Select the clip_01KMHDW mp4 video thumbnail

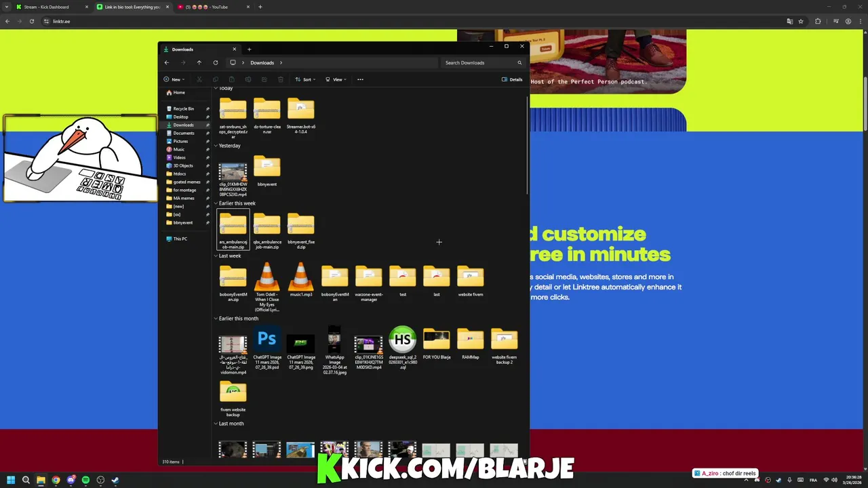233,178
